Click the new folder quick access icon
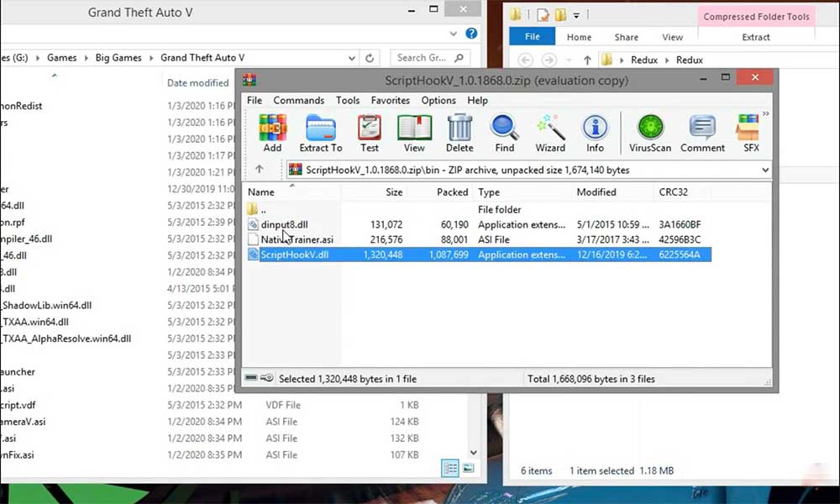840x504 pixels. pyautogui.click(x=560, y=14)
